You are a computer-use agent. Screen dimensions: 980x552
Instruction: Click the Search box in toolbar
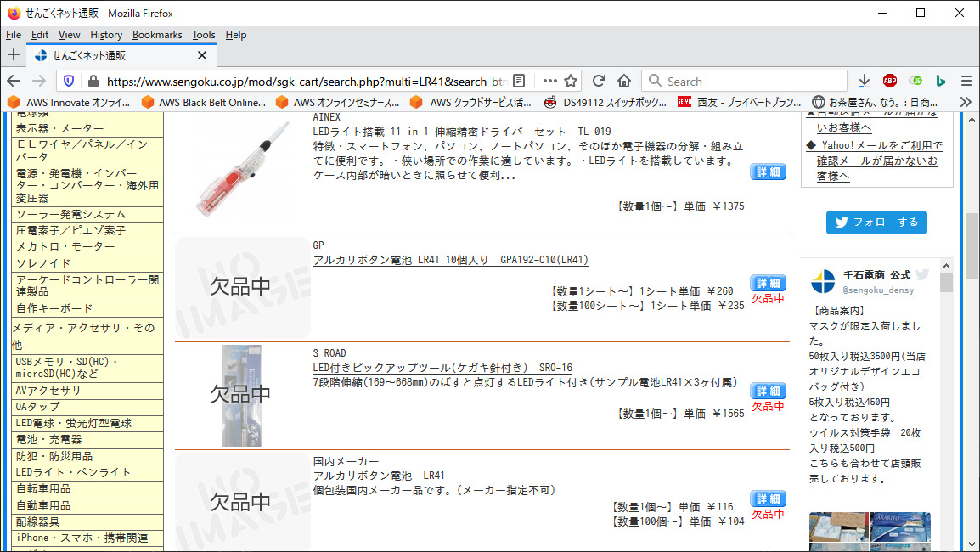(745, 82)
